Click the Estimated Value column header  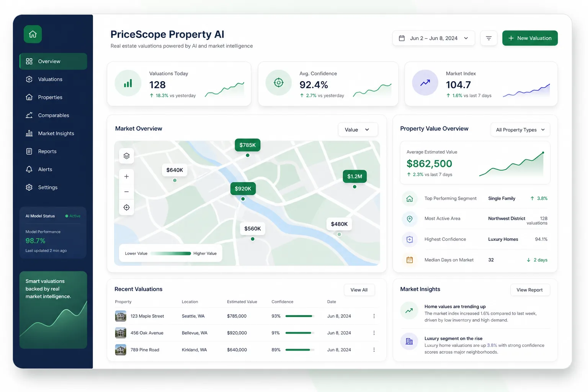pyautogui.click(x=242, y=302)
